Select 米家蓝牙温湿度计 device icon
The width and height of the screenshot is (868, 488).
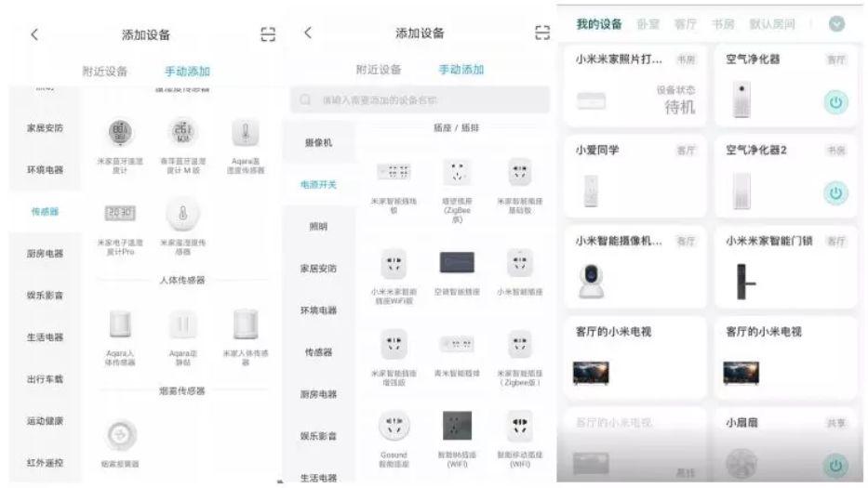coord(120,133)
